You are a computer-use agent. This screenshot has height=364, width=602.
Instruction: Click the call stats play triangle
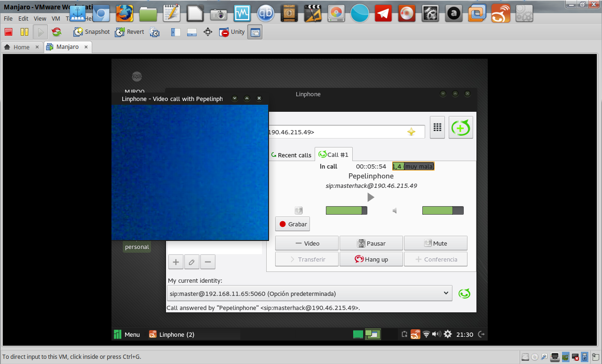[371, 197]
